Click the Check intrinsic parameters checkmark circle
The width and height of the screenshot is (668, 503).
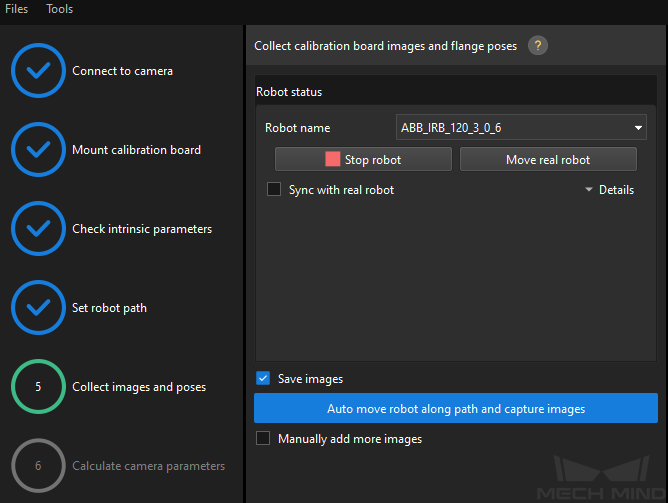[x=38, y=229]
